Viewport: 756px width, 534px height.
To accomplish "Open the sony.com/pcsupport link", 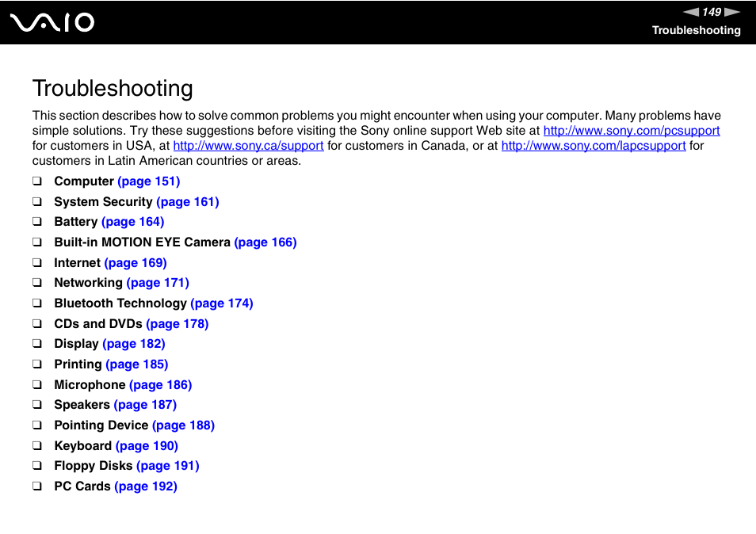I will (x=632, y=131).
